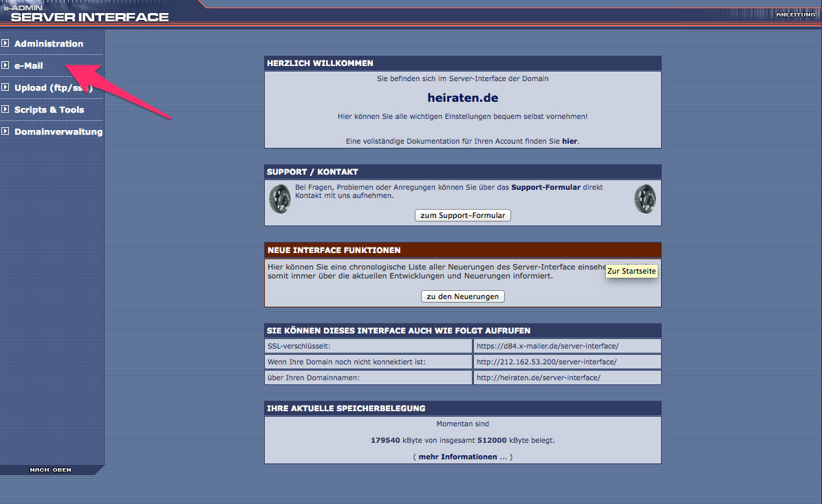Click the "Nach oben" bar

click(50, 470)
